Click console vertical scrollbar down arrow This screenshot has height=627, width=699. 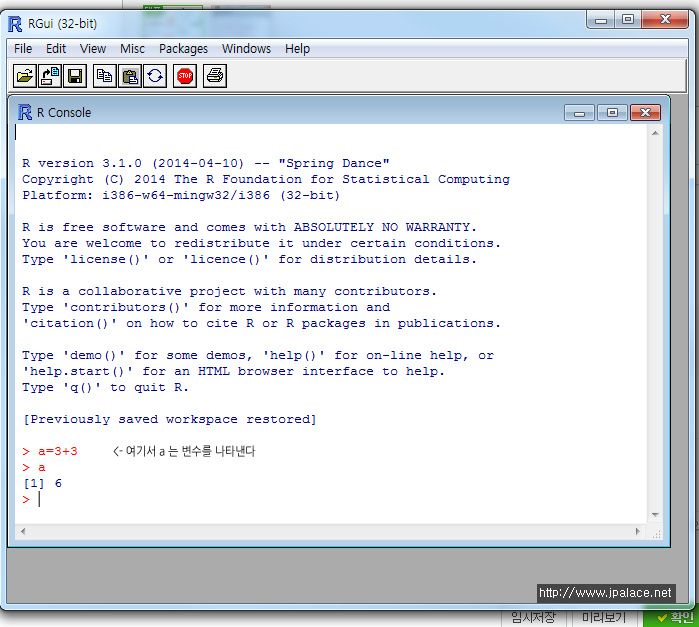[x=655, y=515]
